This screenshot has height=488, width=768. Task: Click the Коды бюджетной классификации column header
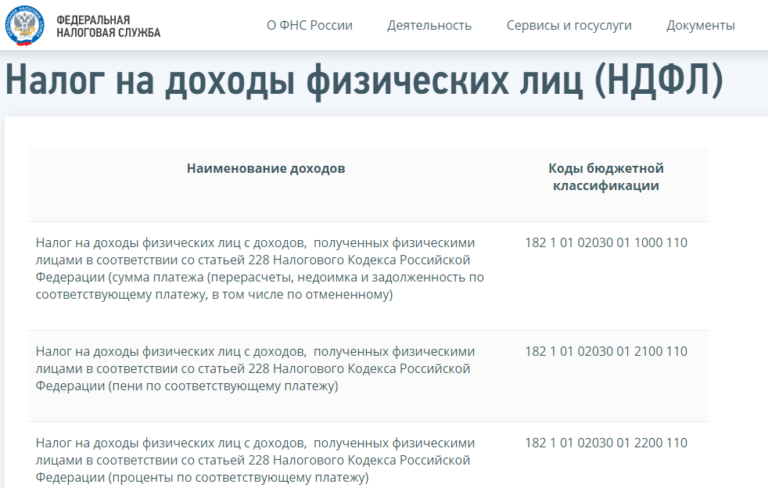tap(606, 176)
